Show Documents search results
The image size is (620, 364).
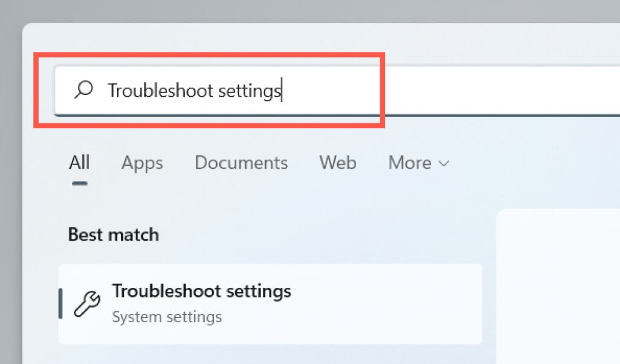[x=241, y=163]
